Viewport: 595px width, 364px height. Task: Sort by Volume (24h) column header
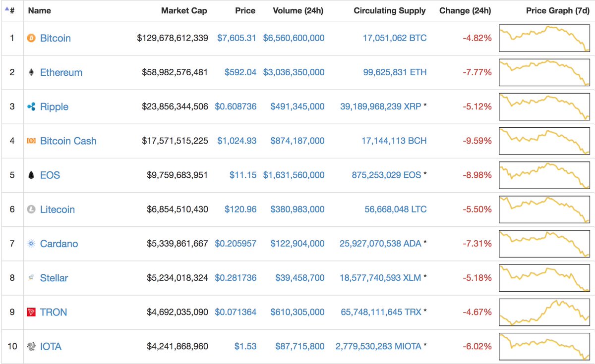(x=298, y=10)
